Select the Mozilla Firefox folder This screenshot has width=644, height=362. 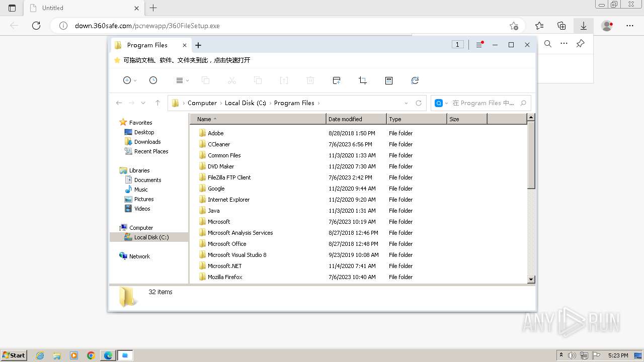pos(225,277)
